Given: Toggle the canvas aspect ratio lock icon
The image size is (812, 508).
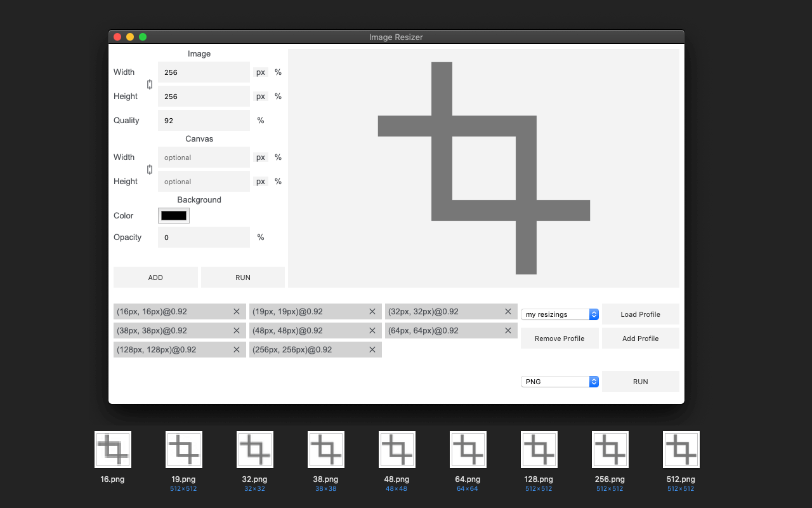Looking at the screenshot, I should pyautogui.click(x=150, y=170).
